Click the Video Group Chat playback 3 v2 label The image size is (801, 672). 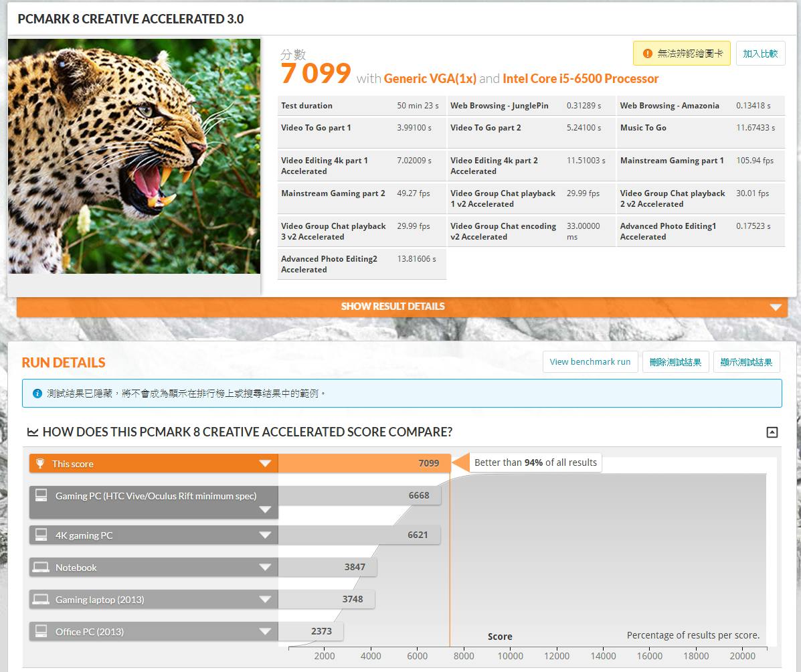(333, 231)
